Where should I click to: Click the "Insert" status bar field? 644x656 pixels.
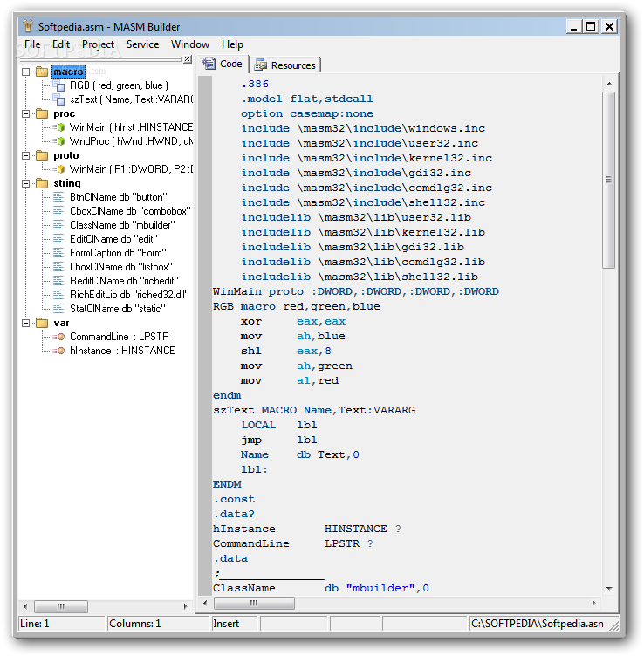pos(235,624)
